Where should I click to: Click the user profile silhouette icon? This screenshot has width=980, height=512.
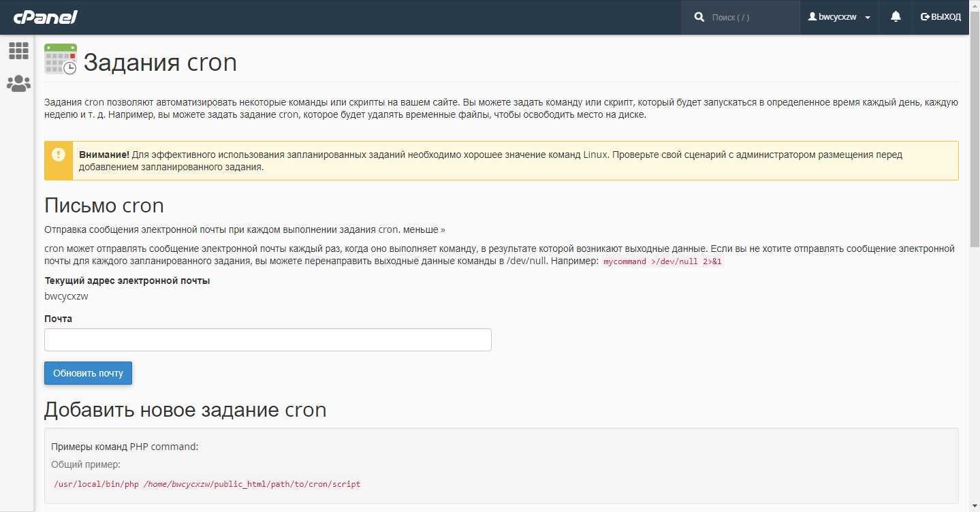(812, 17)
